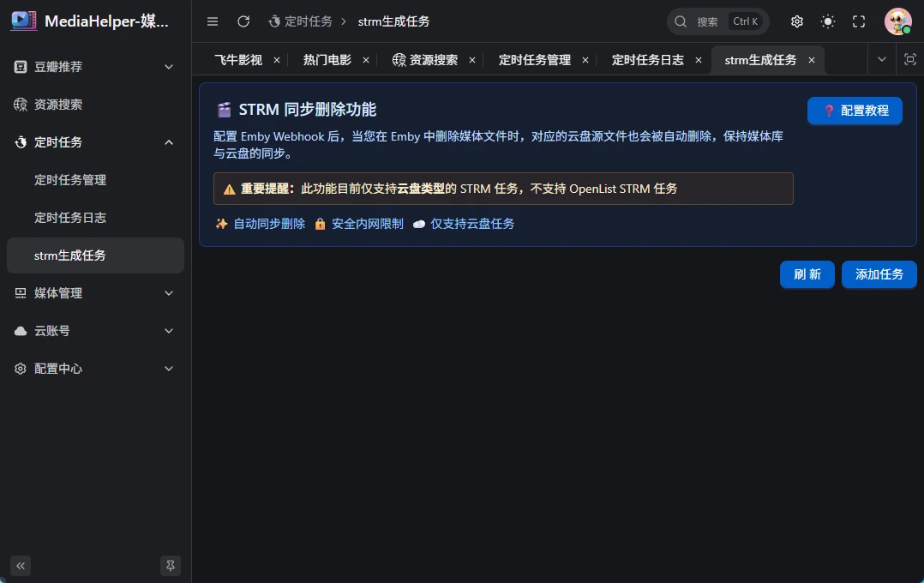The image size is (924, 583).
Task: Click the 配置教程 button
Action: point(855,111)
